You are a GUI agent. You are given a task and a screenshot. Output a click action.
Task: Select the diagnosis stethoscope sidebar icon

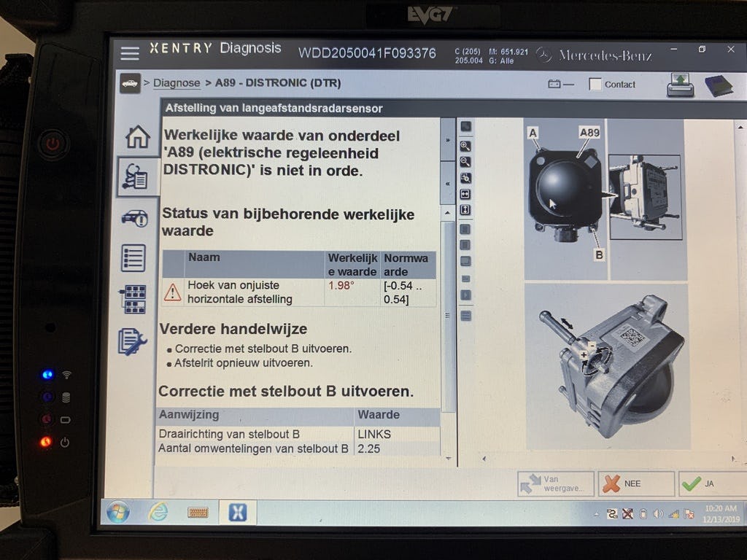(136, 176)
